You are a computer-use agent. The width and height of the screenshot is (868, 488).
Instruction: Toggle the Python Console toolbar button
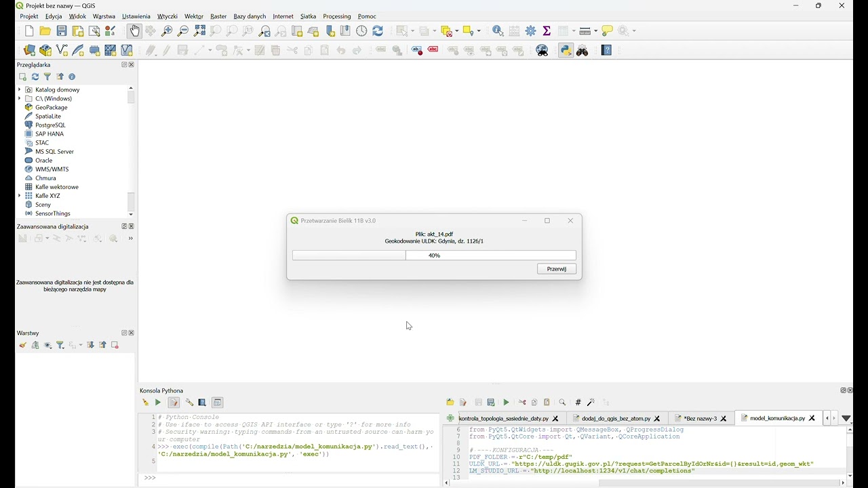[x=566, y=50]
